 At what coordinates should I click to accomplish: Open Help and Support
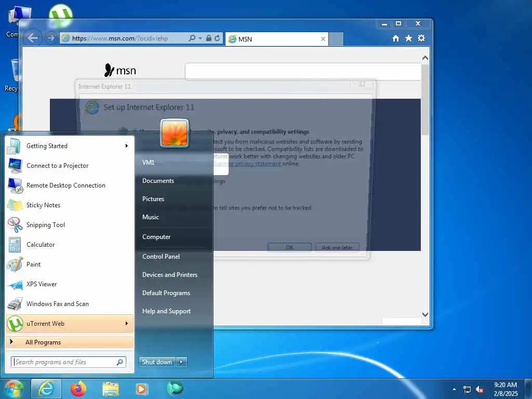[x=166, y=311]
